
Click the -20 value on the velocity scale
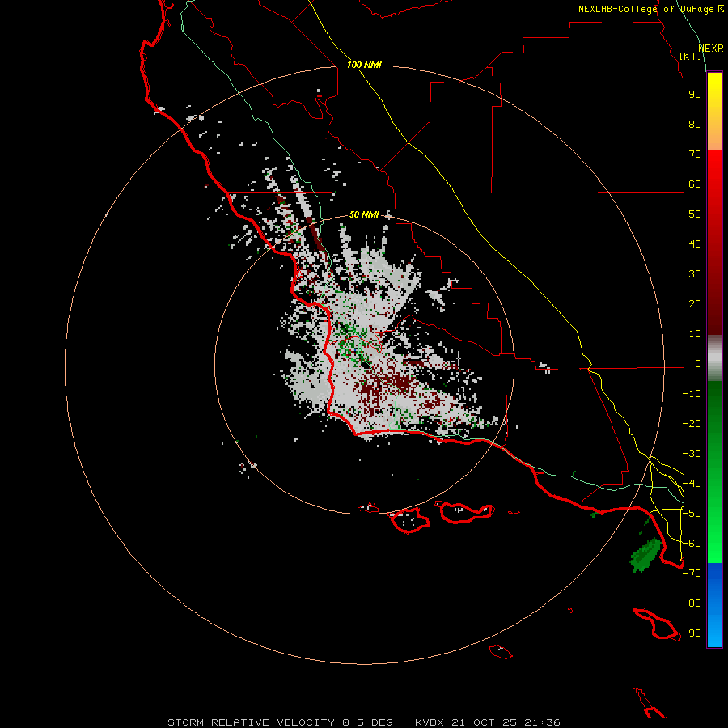[x=692, y=424]
